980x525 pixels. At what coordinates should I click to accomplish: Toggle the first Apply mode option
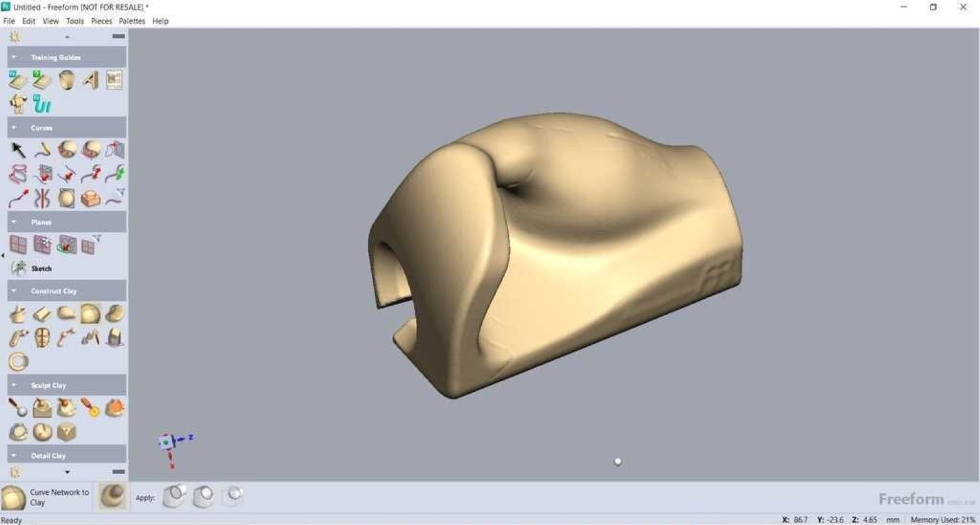pyautogui.click(x=174, y=497)
